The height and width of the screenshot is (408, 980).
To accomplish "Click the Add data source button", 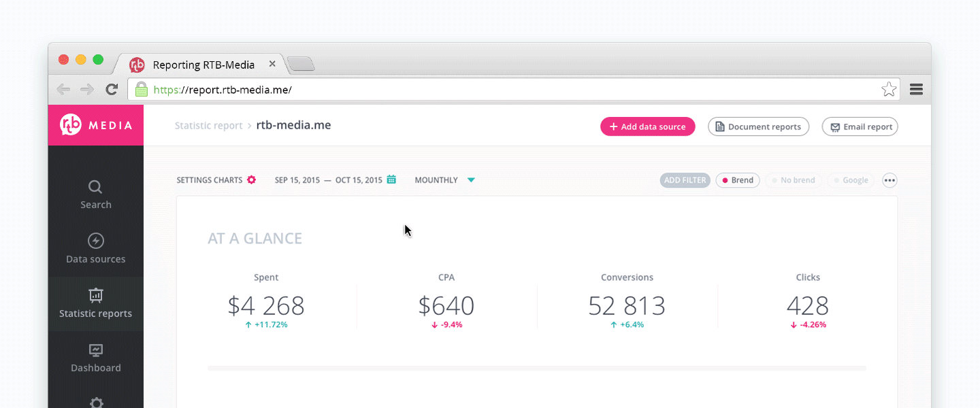I will point(647,126).
